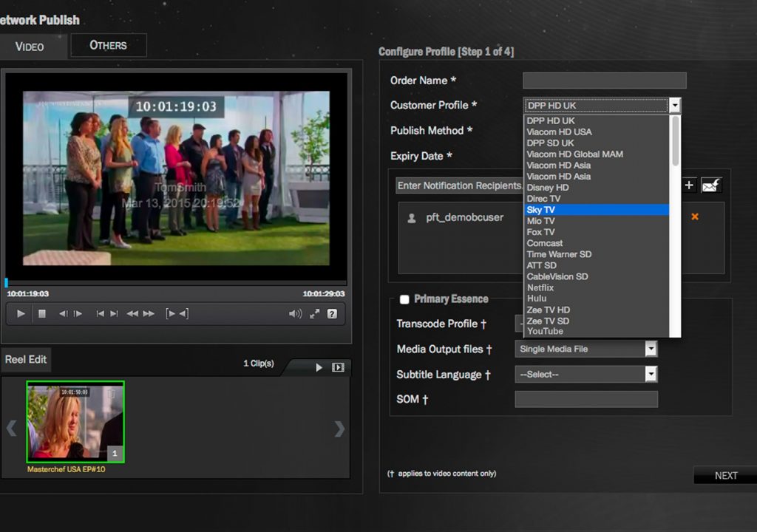This screenshot has width=757, height=532.
Task: Select Mio TV profile
Action: (597, 221)
